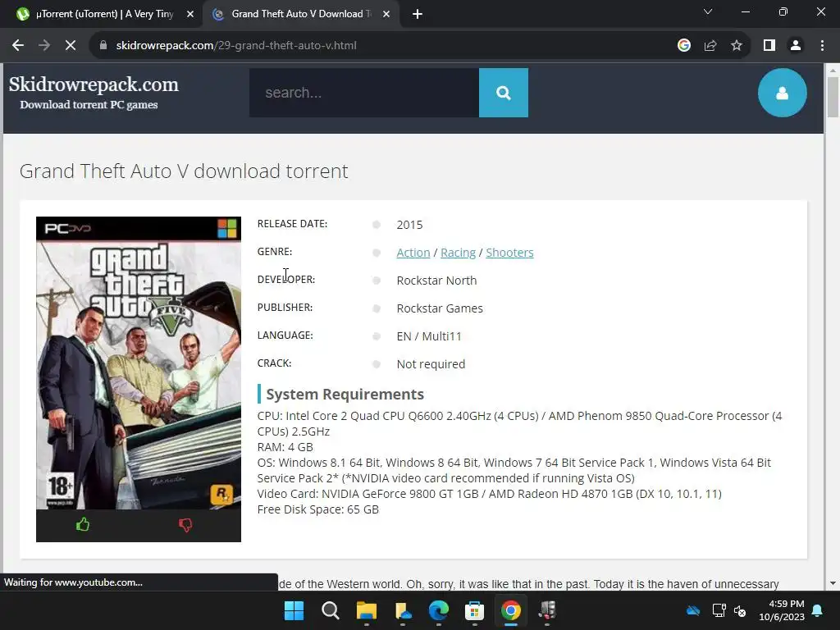840x630 pixels.
Task: Open the tab search chevron
Action: click(x=708, y=11)
